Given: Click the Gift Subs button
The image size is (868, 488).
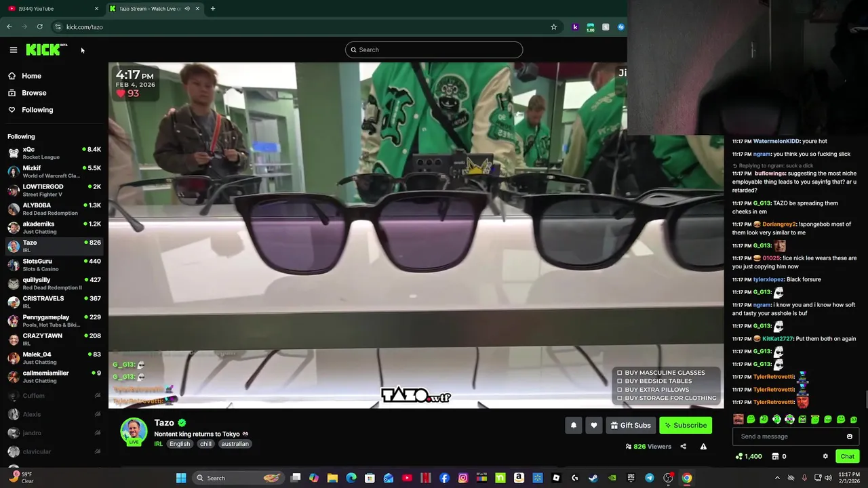Looking at the screenshot, I should [631, 425].
